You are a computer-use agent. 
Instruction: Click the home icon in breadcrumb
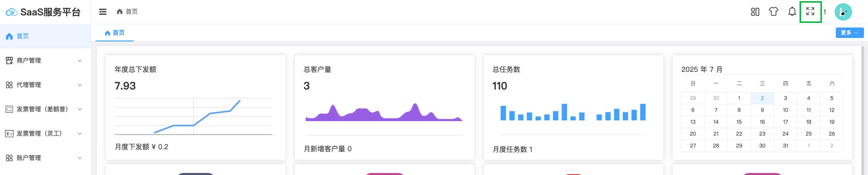[120, 12]
